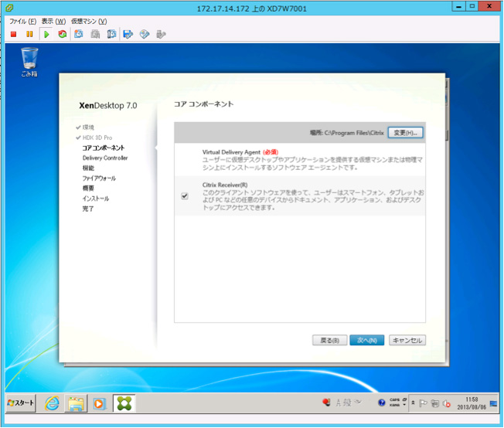This screenshot has height=428, width=504.
Task: Select the 環境 step in the sidebar
Action: point(88,127)
